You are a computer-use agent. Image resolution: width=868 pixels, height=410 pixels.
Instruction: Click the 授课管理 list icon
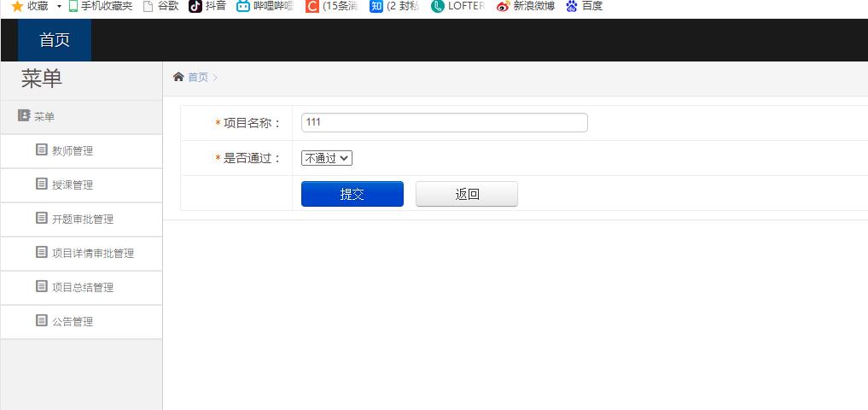(42, 184)
